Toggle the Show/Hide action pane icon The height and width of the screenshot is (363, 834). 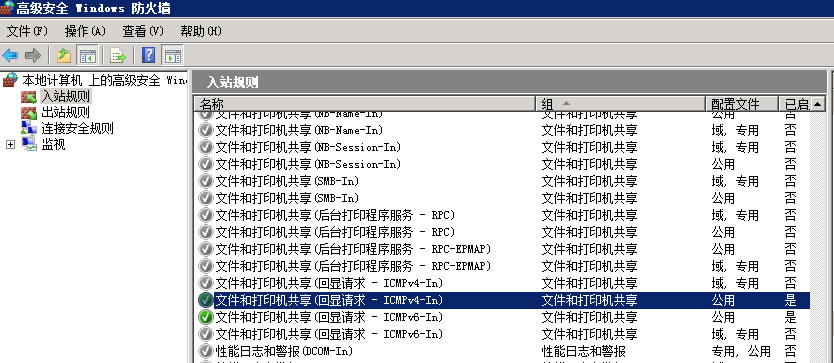[x=172, y=55]
